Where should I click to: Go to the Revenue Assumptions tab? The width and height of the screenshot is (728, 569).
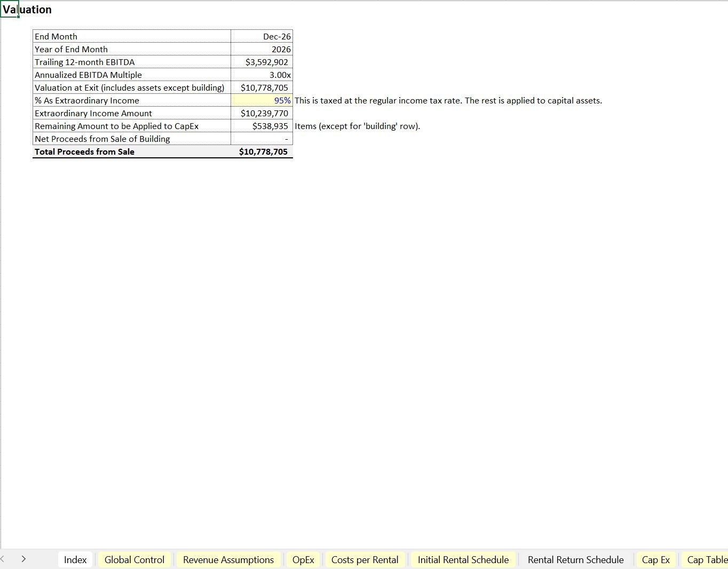228,559
